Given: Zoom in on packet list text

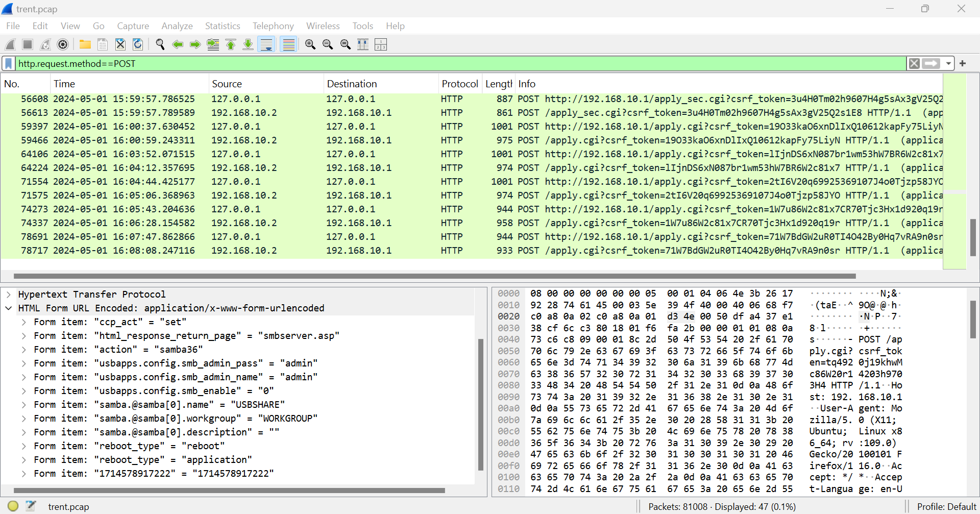Looking at the screenshot, I should [x=310, y=44].
